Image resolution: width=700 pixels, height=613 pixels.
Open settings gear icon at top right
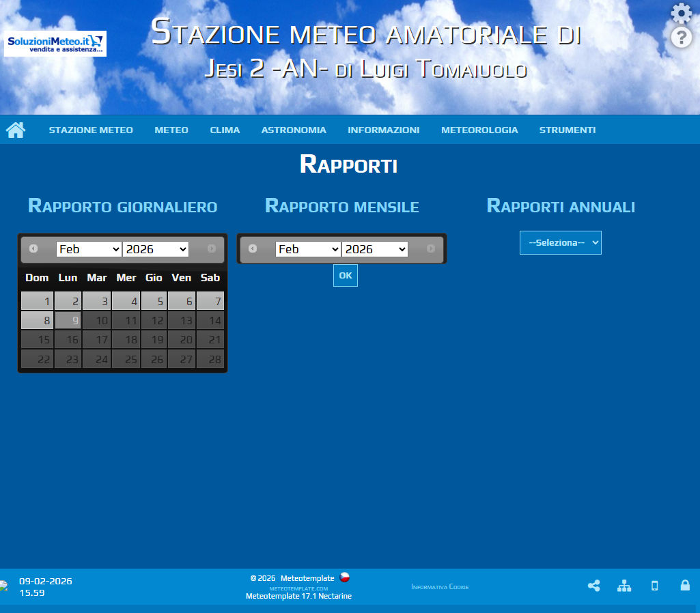coord(681,13)
